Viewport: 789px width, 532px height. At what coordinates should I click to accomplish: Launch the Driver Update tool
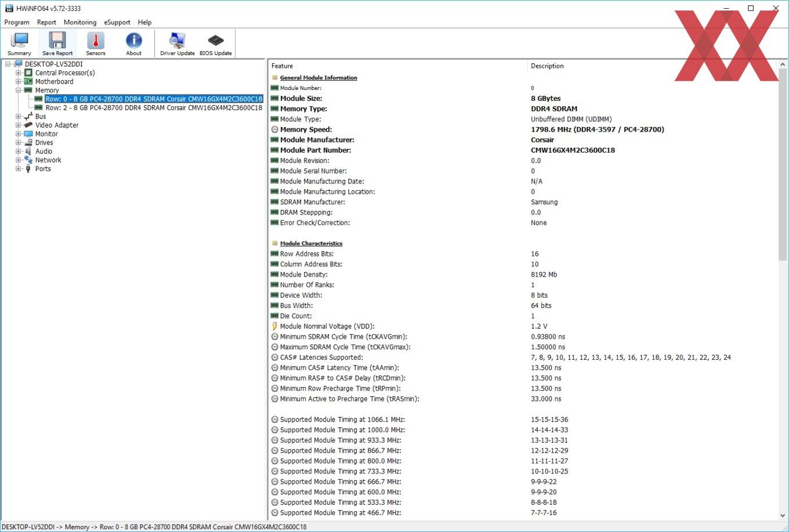tap(177, 44)
